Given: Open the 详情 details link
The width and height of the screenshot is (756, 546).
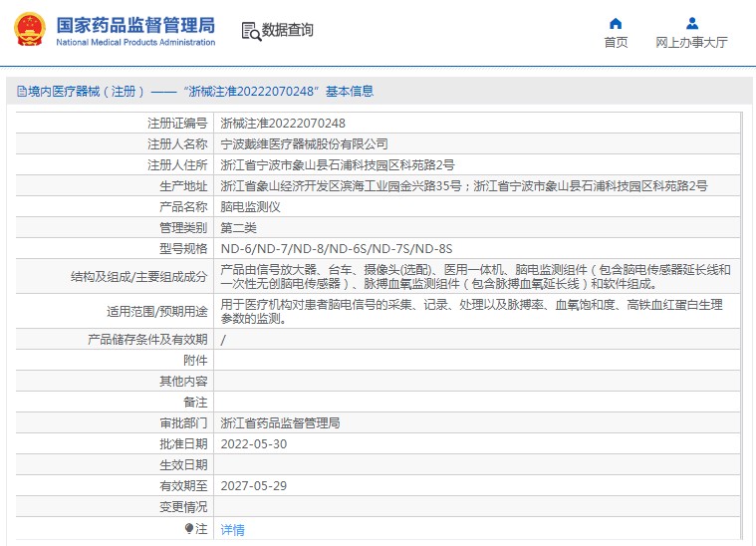Looking at the screenshot, I should 232,530.
